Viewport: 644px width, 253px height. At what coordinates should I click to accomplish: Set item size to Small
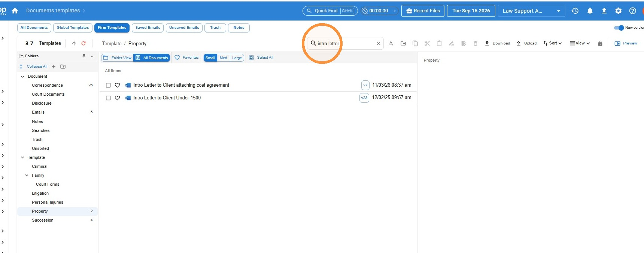click(x=210, y=58)
